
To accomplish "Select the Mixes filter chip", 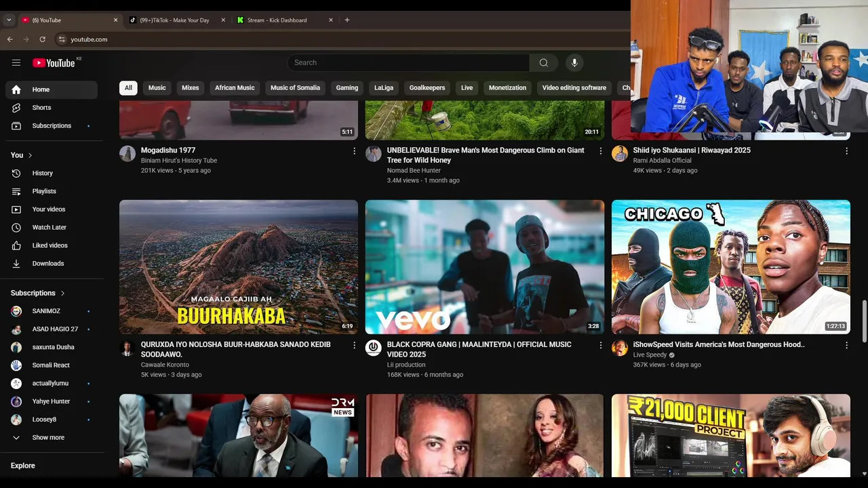I will coord(191,87).
